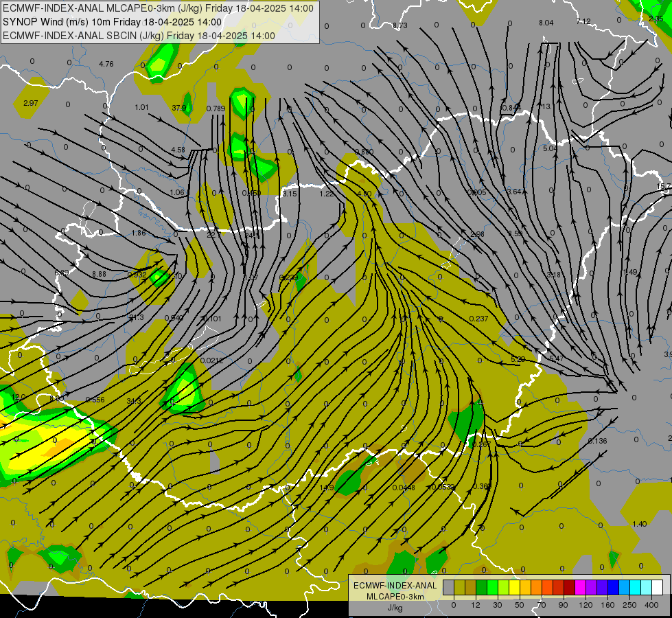Click the map value 0.237
Image resolution: width=672 pixels, height=618 pixels.
[478, 319]
